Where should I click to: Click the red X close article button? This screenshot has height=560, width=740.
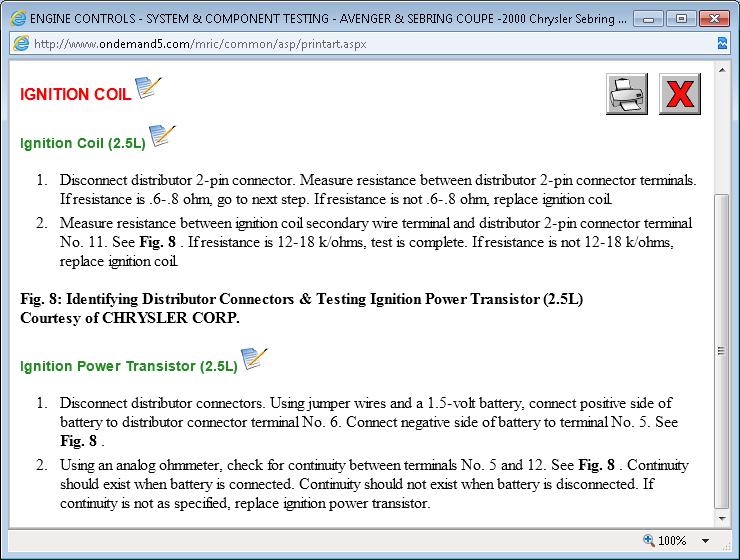click(x=680, y=94)
